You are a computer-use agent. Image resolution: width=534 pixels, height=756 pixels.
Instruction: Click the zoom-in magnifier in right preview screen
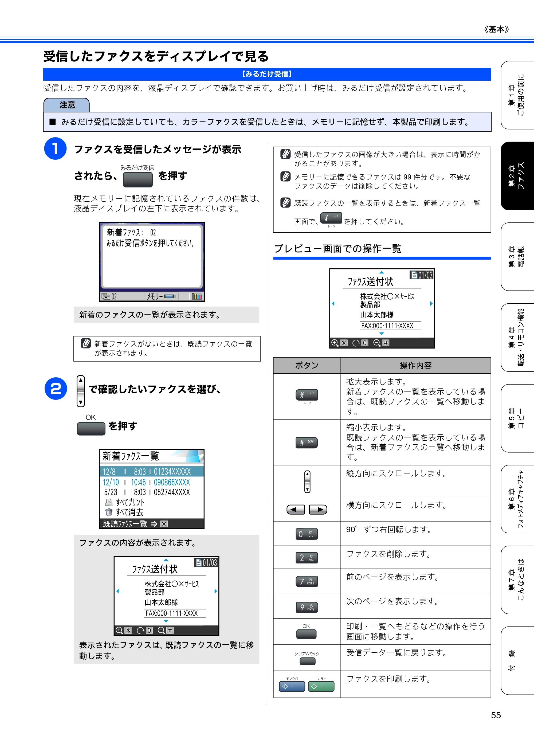(x=335, y=343)
